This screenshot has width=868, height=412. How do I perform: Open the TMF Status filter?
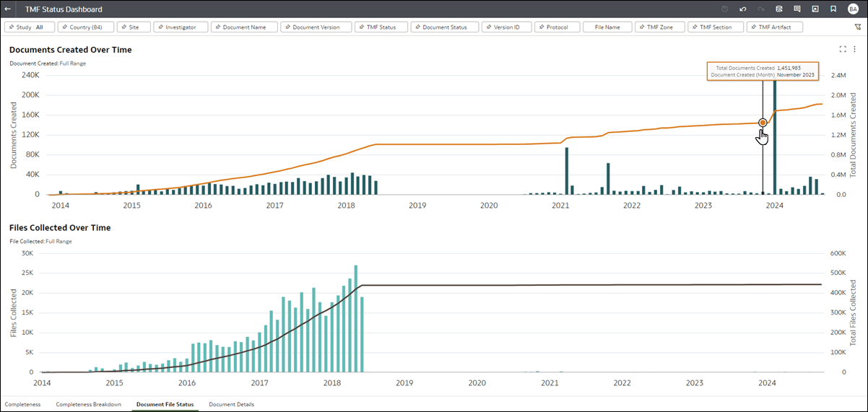[381, 27]
